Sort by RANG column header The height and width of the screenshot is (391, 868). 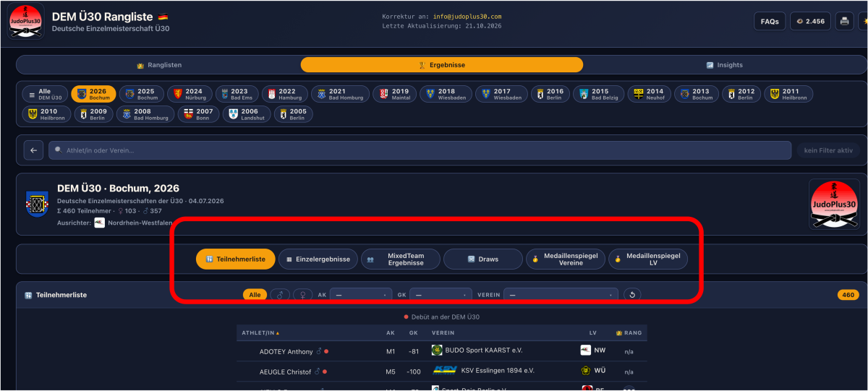629,333
